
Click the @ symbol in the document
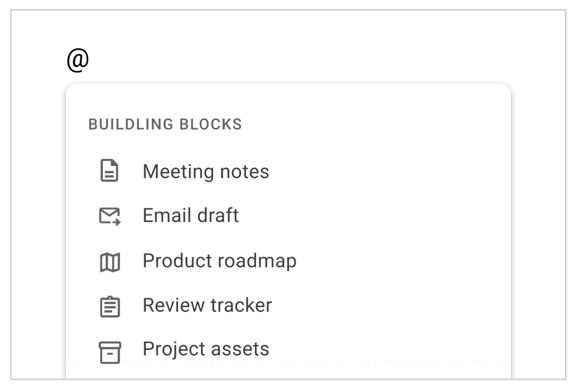click(x=78, y=60)
